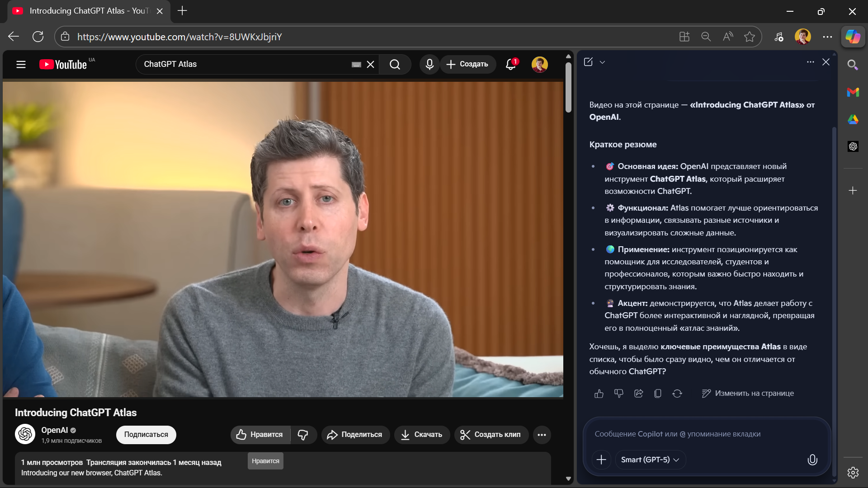Viewport: 868px width, 488px height.
Task: Open Google Drive from the sidebar
Action: 853,119
